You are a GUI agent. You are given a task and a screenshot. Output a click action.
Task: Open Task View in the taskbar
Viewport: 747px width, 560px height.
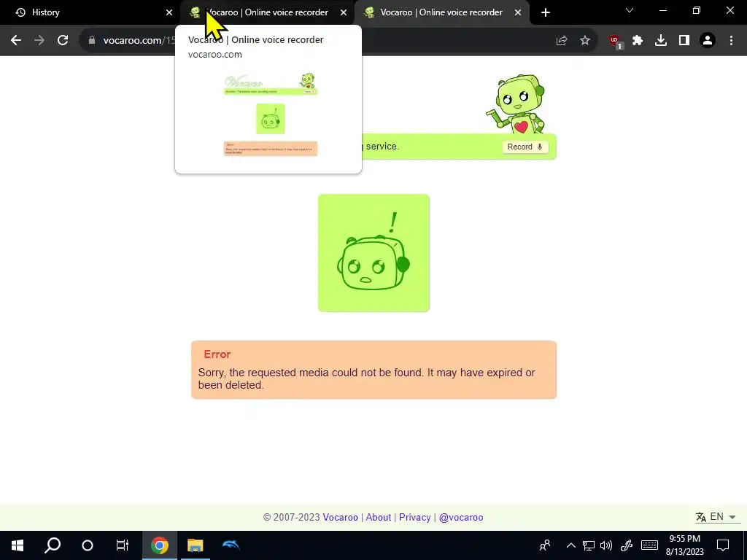tap(123, 545)
